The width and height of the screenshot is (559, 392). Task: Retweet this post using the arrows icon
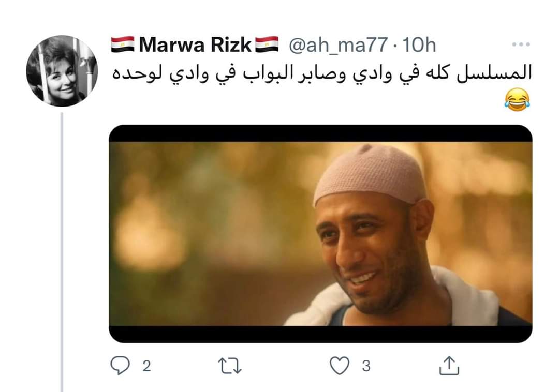pos(230,366)
